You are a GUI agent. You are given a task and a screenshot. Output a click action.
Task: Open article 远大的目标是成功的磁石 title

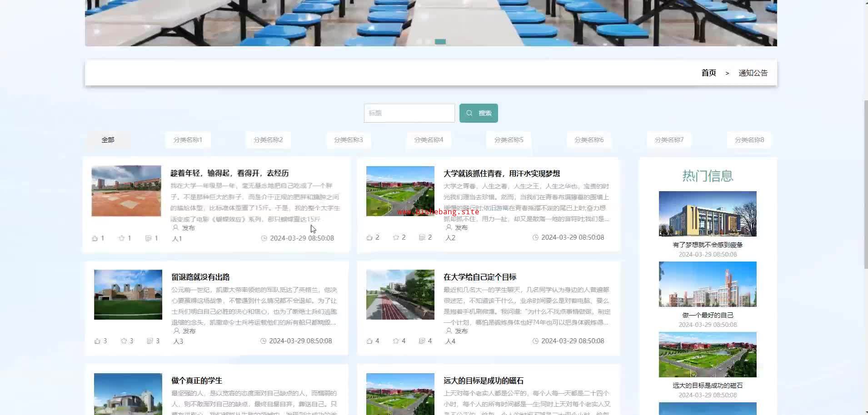[484, 380]
